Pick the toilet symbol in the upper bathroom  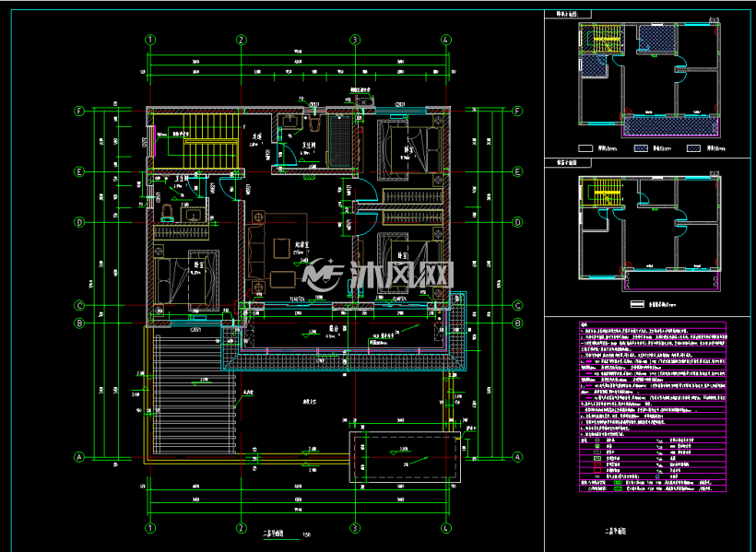tap(313, 123)
